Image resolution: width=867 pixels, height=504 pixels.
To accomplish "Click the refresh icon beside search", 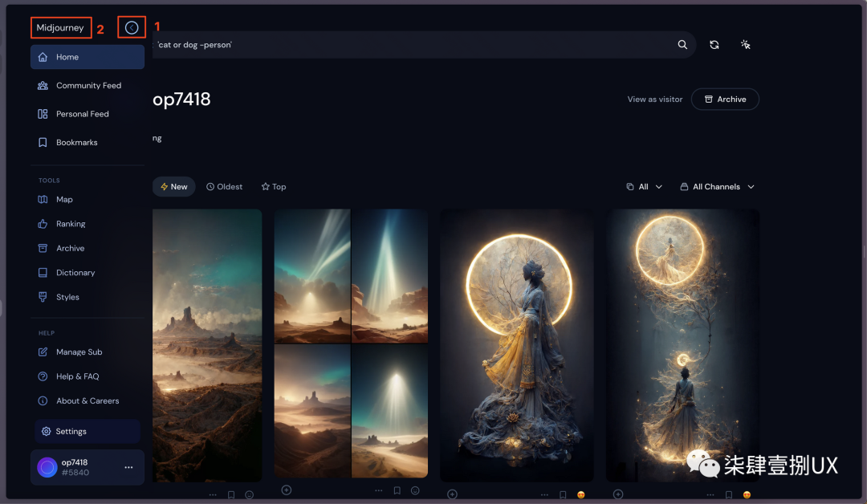I will pyautogui.click(x=714, y=45).
